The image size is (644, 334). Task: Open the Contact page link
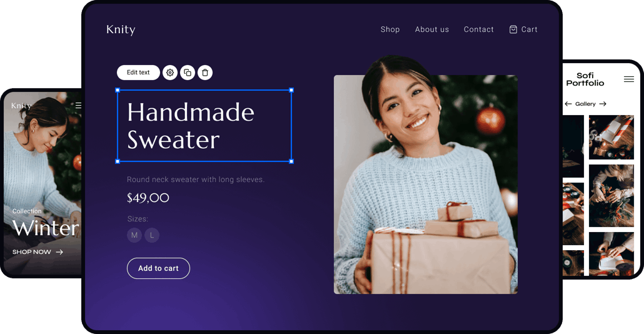tap(479, 29)
